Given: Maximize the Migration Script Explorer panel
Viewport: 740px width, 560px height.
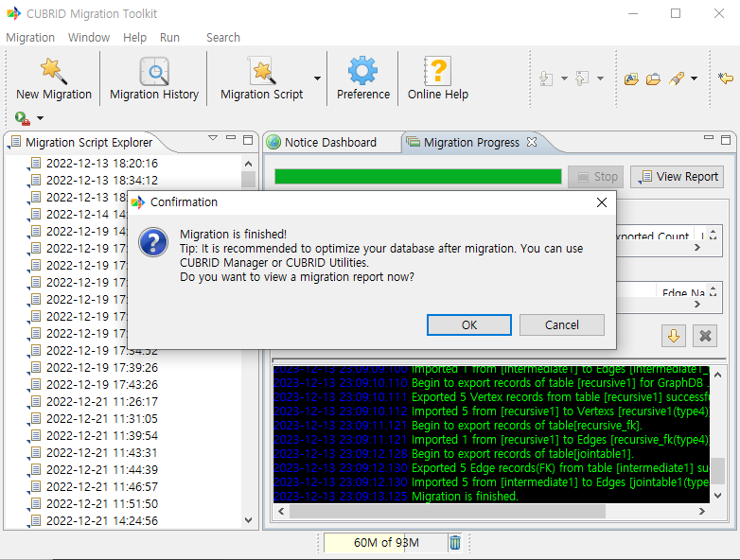Looking at the screenshot, I should coord(248,140).
